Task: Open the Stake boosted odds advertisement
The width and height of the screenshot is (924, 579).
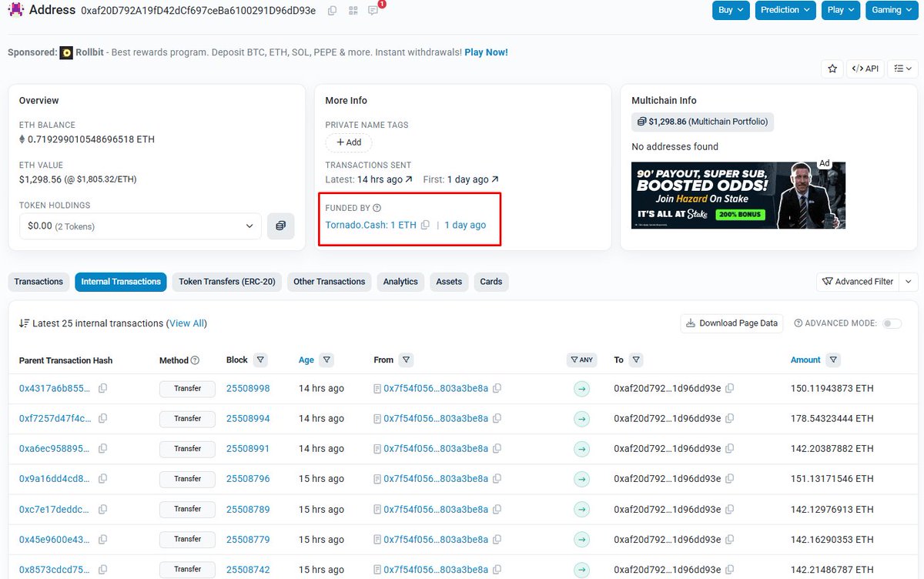Action: click(x=738, y=196)
